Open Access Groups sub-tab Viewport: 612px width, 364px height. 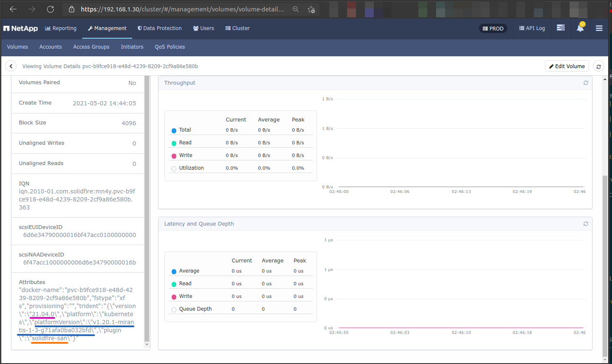click(91, 47)
